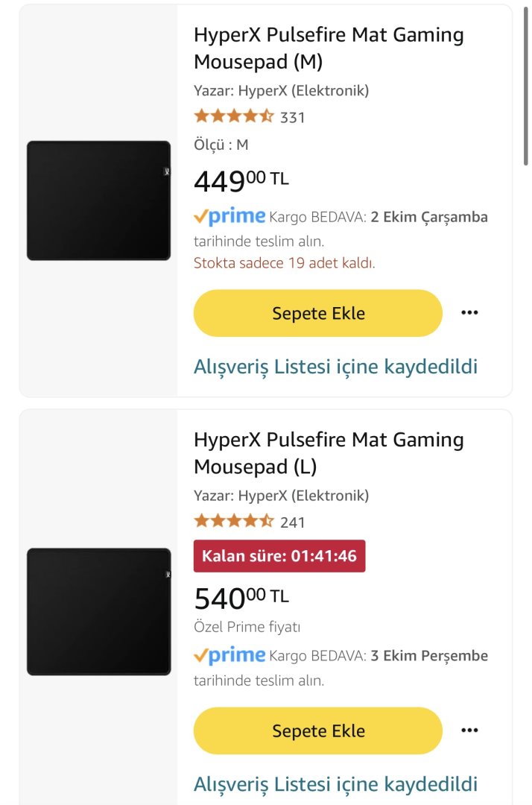Click the 449,00 TL price

[x=241, y=180]
